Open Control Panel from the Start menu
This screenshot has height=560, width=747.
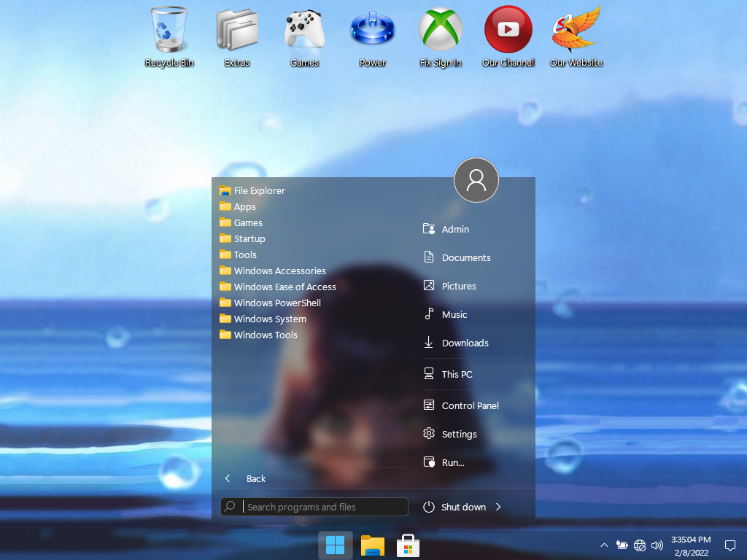470,405
